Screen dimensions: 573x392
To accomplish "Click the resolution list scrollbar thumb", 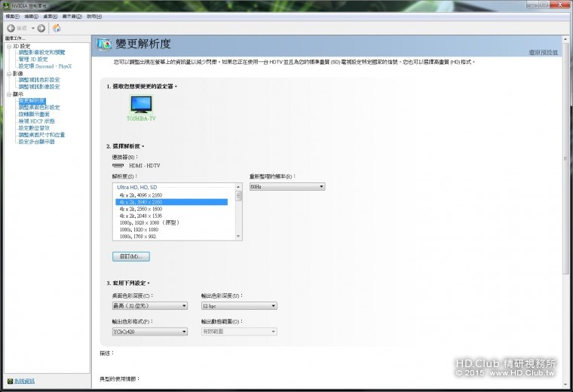I will (x=239, y=196).
